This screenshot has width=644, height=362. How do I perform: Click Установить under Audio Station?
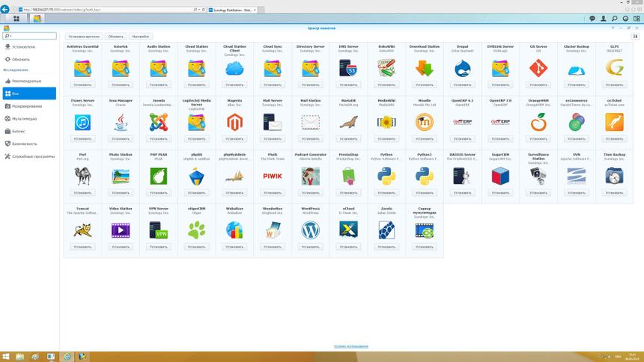pyautogui.click(x=159, y=85)
